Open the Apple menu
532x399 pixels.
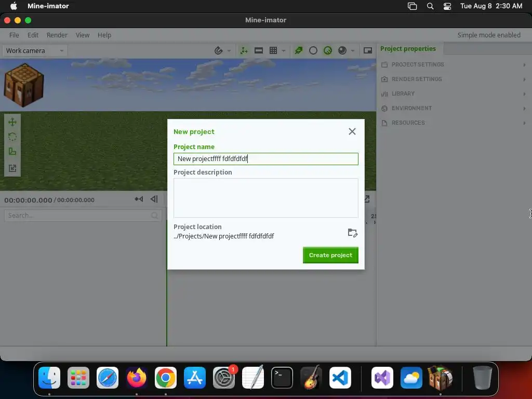(x=14, y=6)
